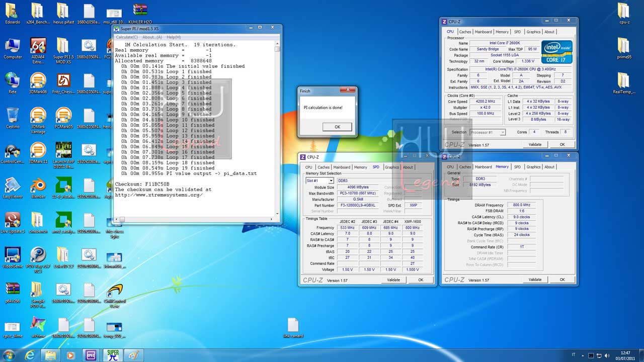Click Super PI horizontal scrollbar
This screenshot has height=362, width=644.
tap(194, 219)
